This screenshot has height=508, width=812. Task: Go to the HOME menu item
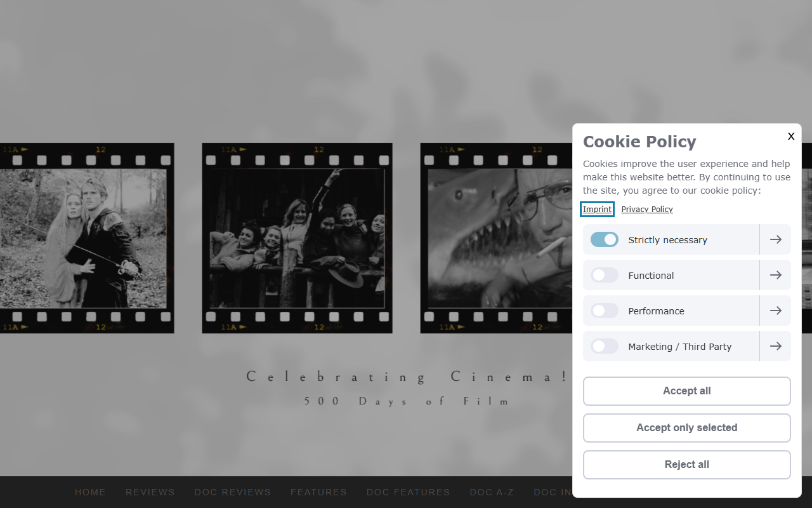pyautogui.click(x=90, y=492)
